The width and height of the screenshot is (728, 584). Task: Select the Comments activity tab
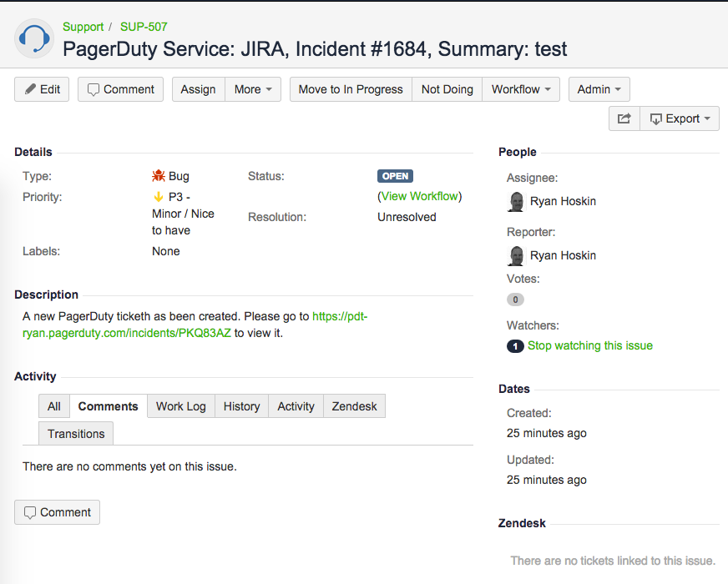point(109,406)
